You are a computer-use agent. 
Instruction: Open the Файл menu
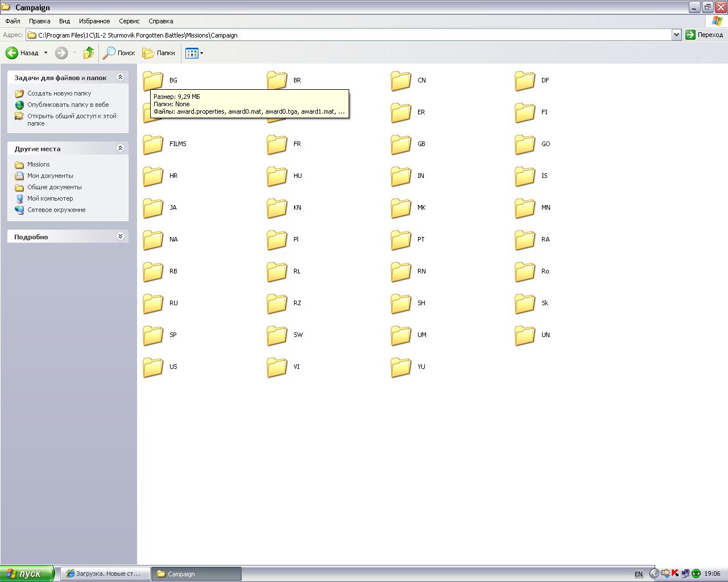tap(13, 21)
